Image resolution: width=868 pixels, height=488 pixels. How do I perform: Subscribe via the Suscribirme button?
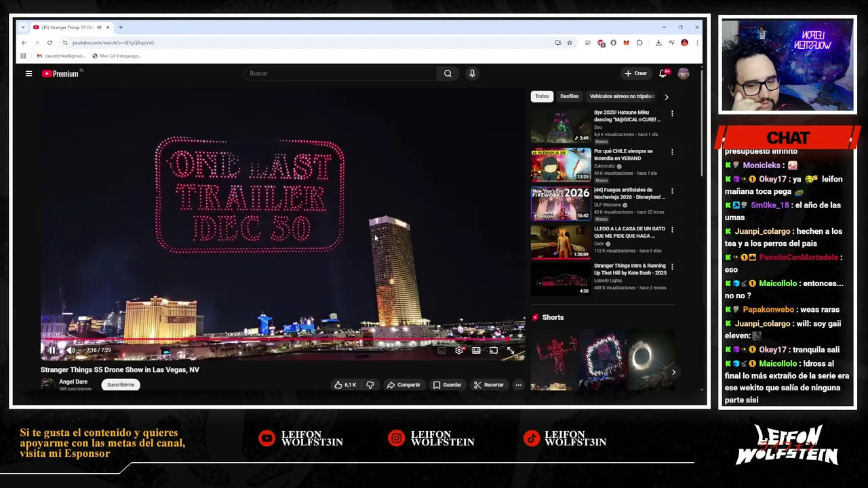121,385
